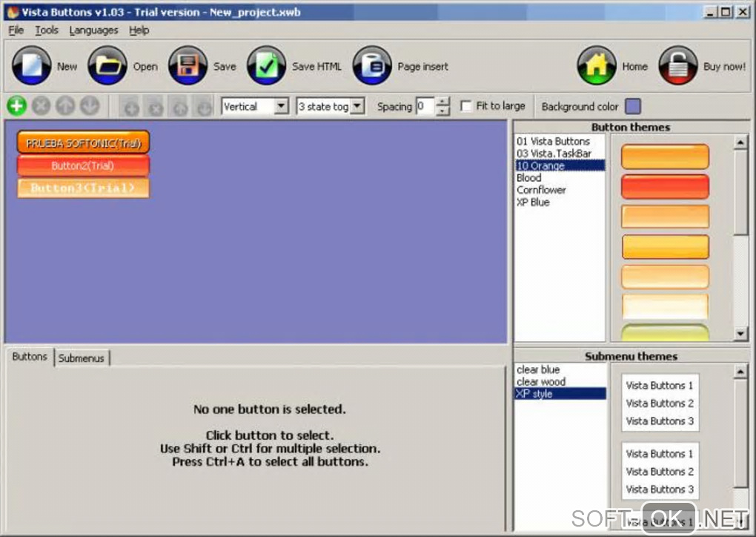756x537 pixels.
Task: Click the grayed add submenu item icon
Action: pyautogui.click(x=130, y=107)
